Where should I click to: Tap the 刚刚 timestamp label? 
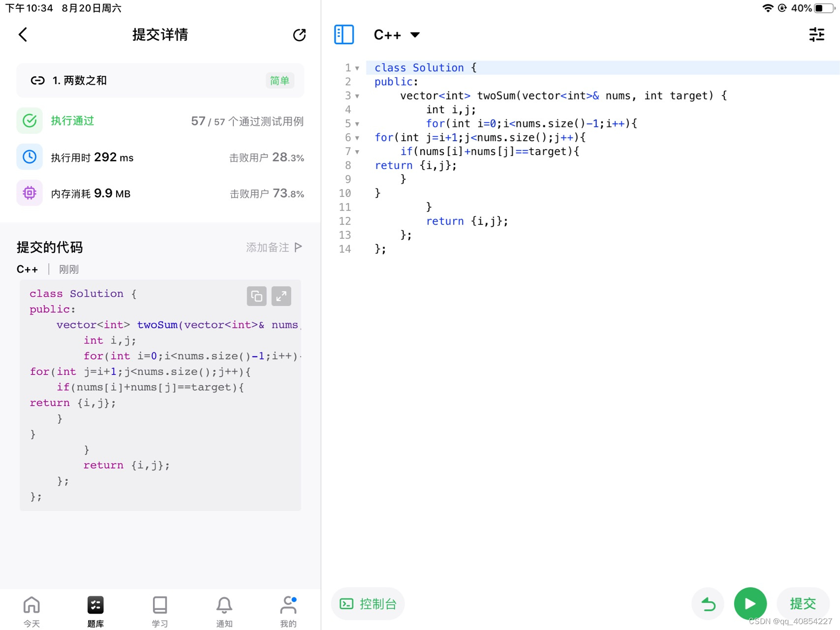coord(69,269)
